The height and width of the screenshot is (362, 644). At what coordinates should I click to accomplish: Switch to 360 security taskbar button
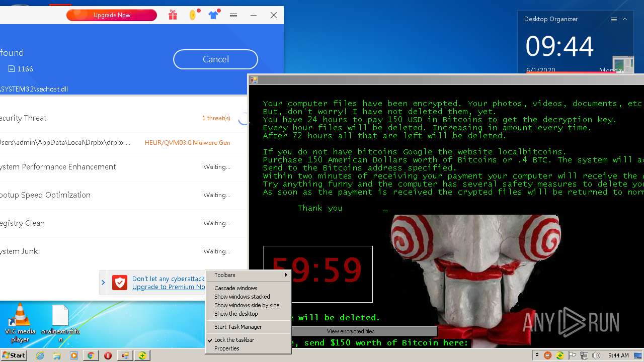(x=142, y=355)
